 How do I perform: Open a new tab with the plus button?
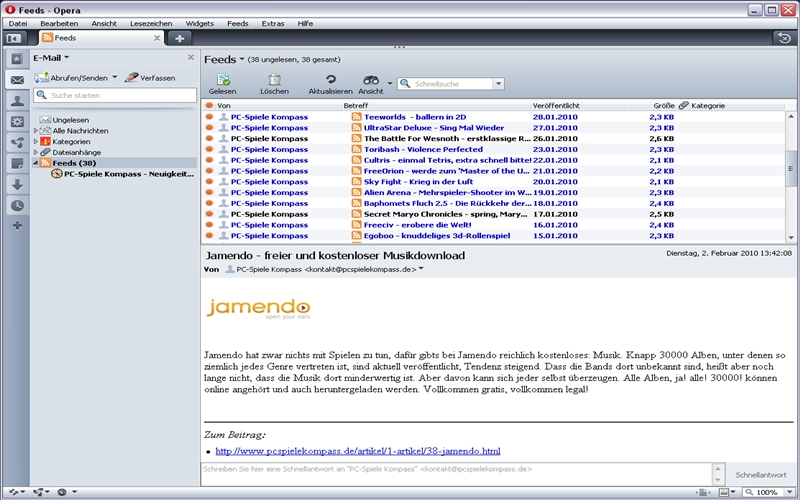180,38
